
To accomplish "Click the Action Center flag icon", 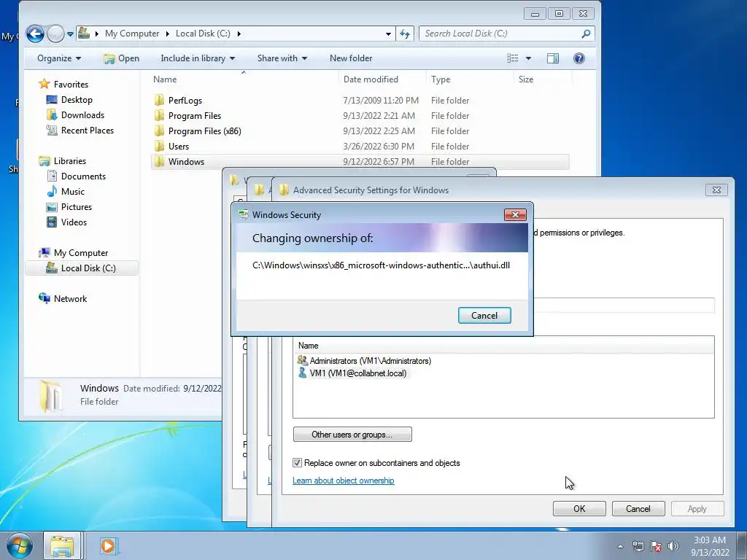I will (656, 546).
